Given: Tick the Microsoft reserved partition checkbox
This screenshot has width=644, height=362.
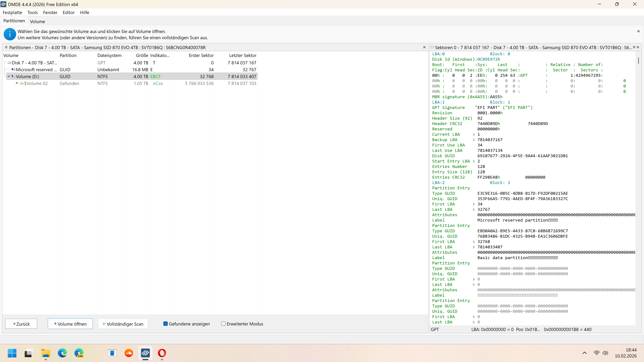Looking at the screenshot, I should click(9, 70).
